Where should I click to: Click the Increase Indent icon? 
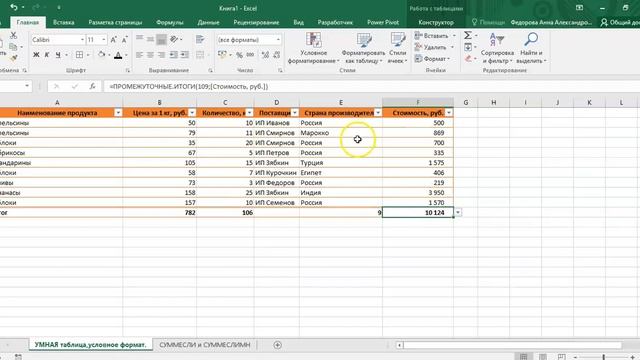184,55
